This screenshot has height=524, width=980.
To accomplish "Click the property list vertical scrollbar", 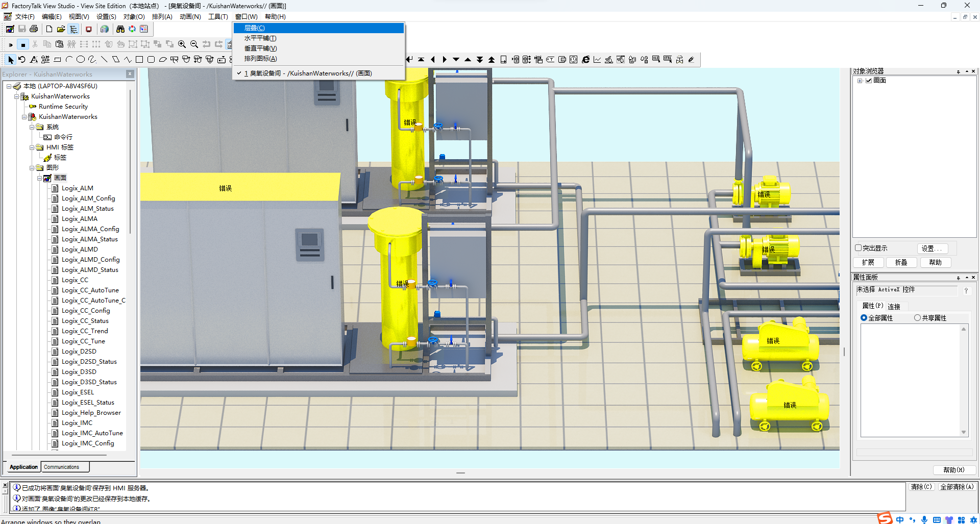I will (x=964, y=380).
